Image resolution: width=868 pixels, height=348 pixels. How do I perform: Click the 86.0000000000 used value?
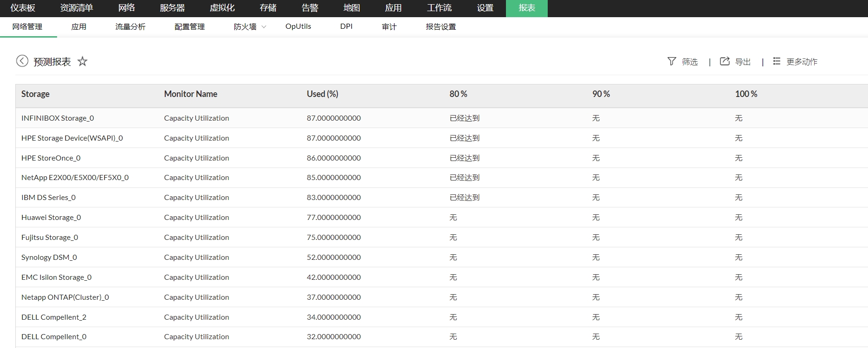[x=334, y=158]
